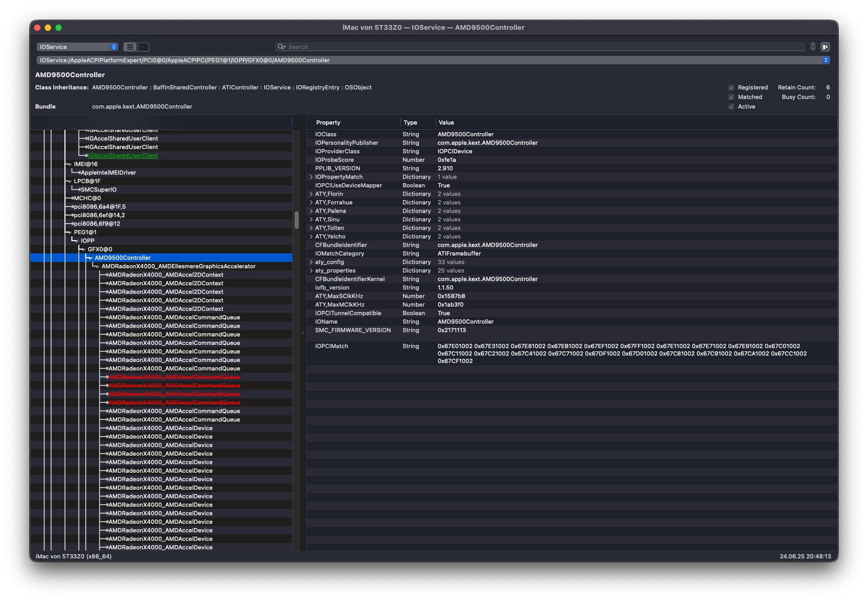Switch to the column browser view icon
This screenshot has width=868, height=601.
pyautogui.click(x=143, y=47)
